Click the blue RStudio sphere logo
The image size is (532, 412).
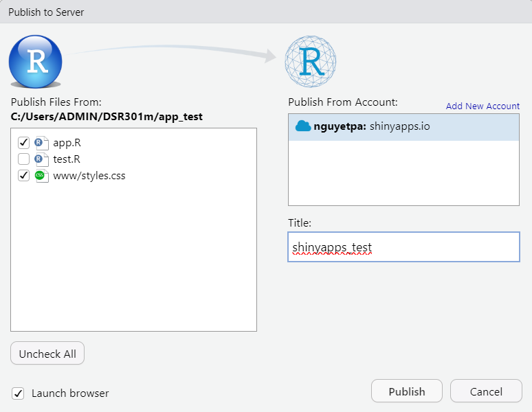click(x=36, y=61)
